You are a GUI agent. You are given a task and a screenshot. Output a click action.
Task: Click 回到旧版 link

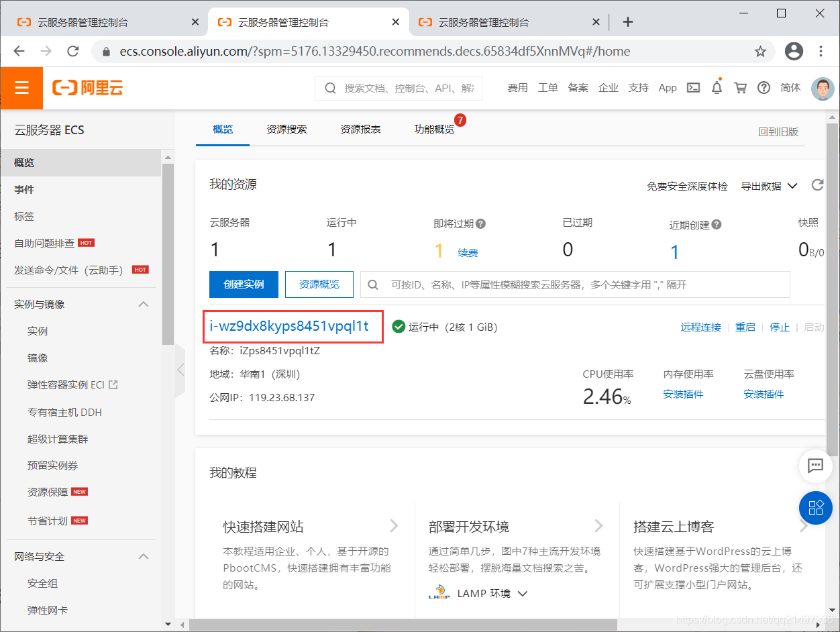(x=778, y=131)
